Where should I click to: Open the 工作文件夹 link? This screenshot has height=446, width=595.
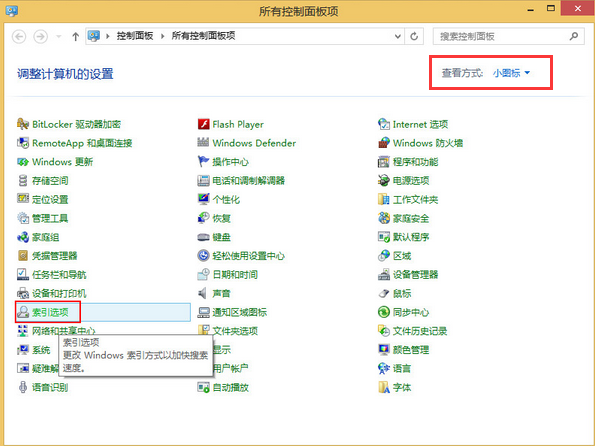point(415,200)
